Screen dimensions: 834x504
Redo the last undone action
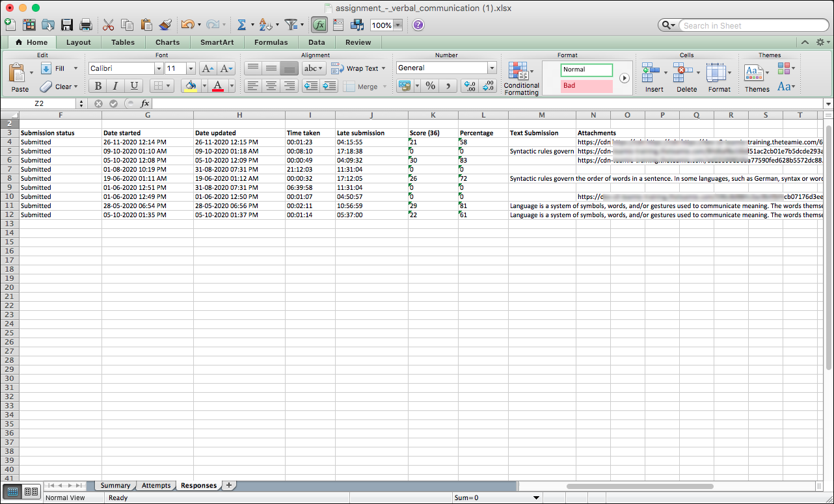pos(212,25)
